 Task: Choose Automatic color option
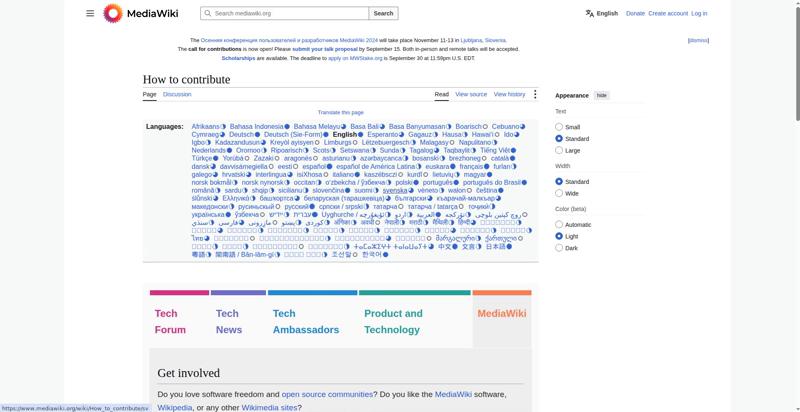pyautogui.click(x=559, y=224)
